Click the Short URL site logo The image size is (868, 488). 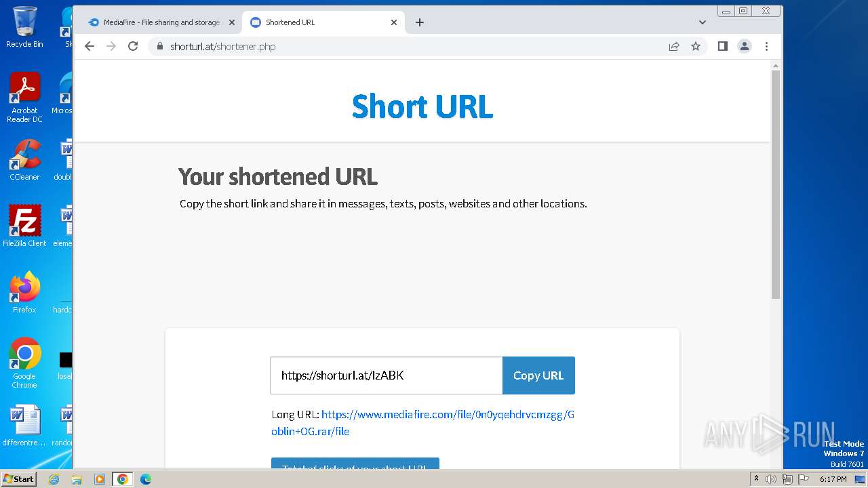(422, 106)
